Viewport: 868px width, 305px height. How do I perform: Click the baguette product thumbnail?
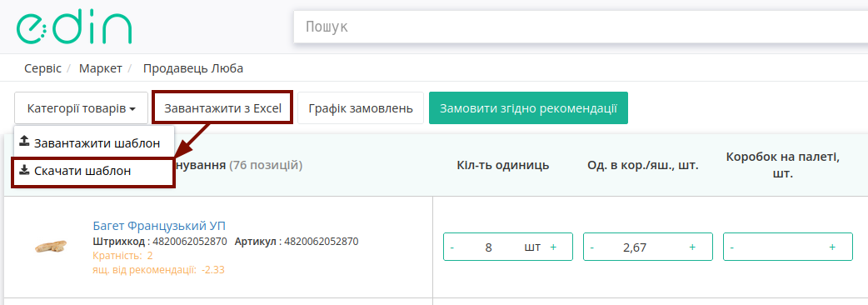tap(51, 247)
